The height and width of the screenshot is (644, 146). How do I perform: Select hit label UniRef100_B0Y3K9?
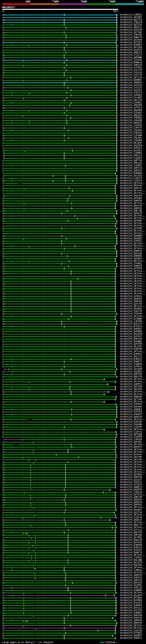pyautogui.click(x=131, y=48)
